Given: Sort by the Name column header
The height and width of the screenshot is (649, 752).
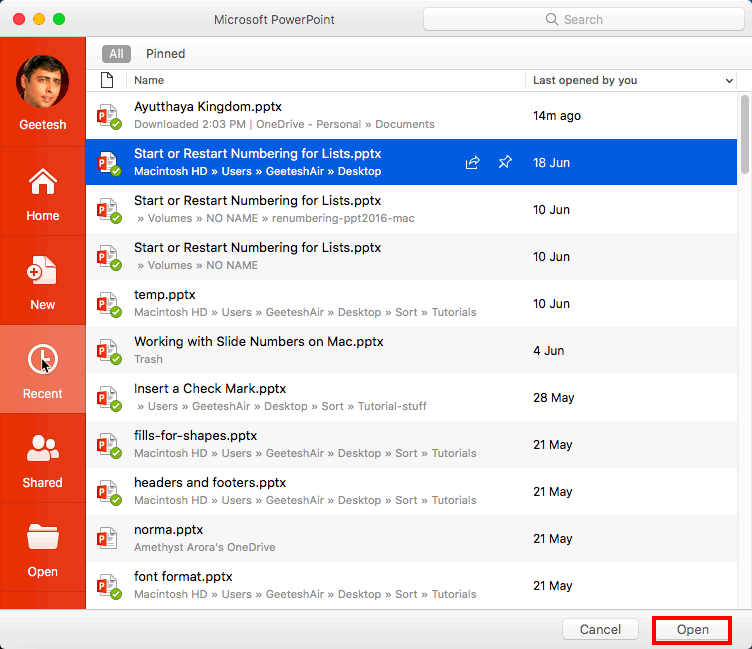Looking at the screenshot, I should (149, 80).
